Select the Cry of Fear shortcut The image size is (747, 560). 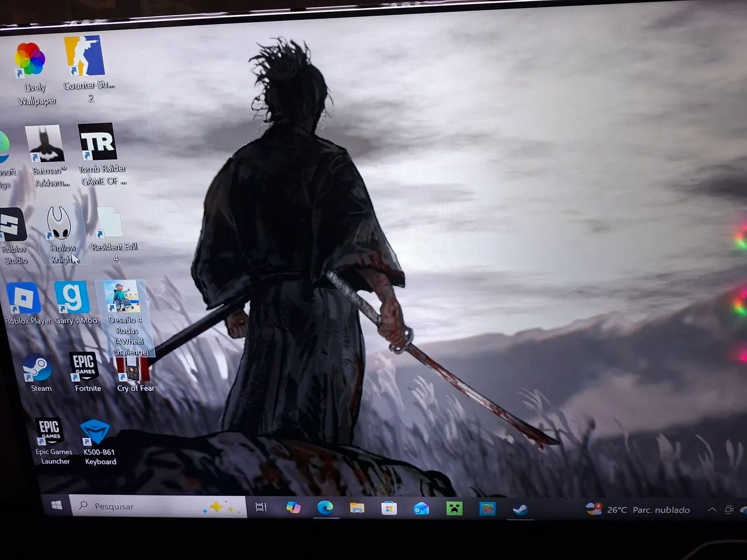tap(134, 375)
